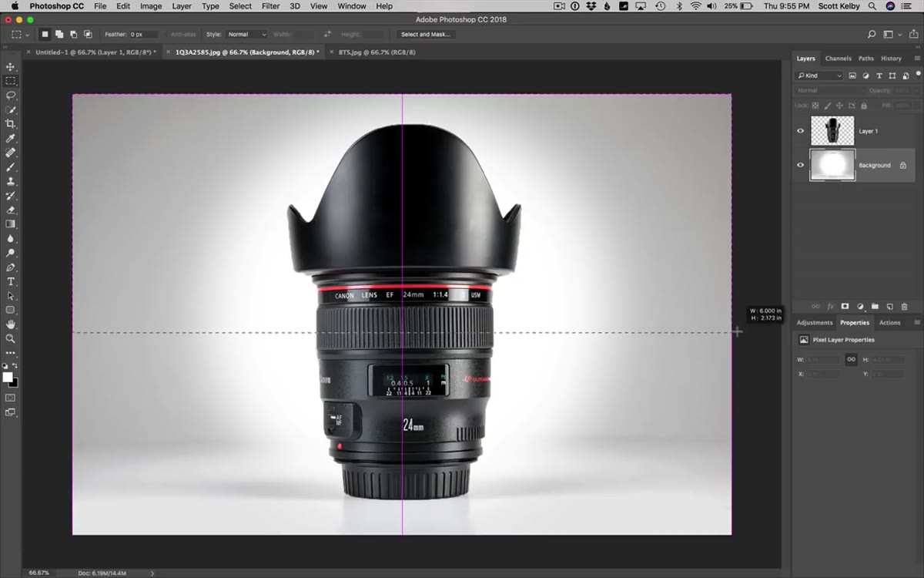
Task: Toggle the link width and height button
Action: click(x=851, y=359)
